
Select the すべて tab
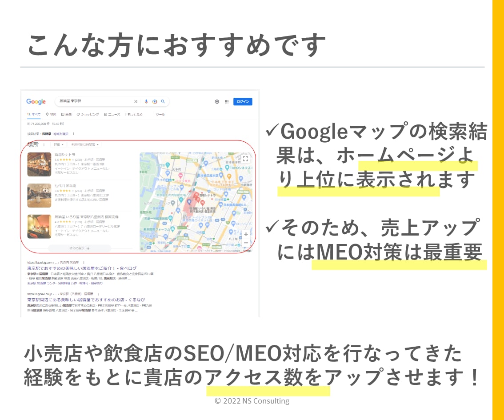(34, 114)
